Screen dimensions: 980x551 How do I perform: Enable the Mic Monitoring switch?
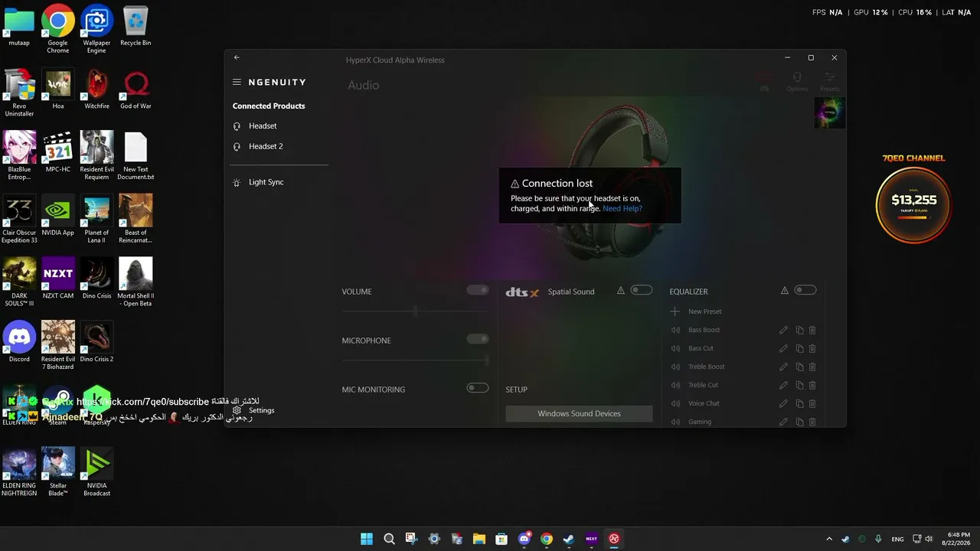tap(478, 388)
